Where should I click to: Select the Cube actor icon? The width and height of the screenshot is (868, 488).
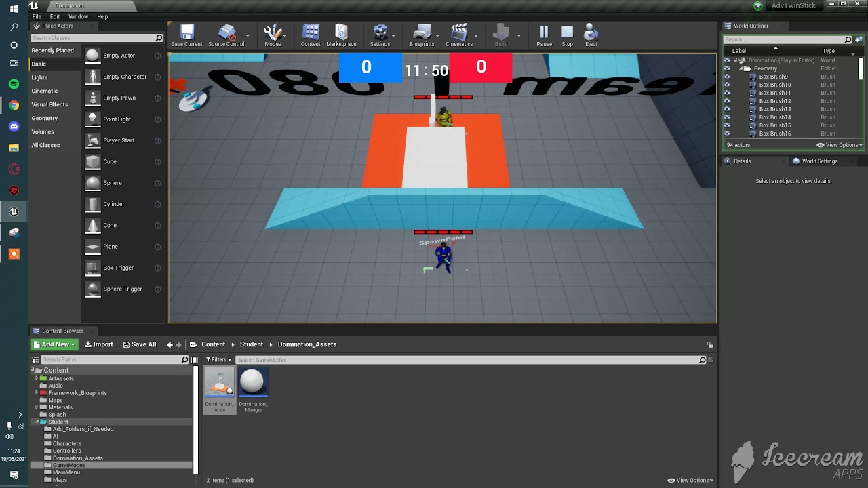pyautogui.click(x=92, y=161)
